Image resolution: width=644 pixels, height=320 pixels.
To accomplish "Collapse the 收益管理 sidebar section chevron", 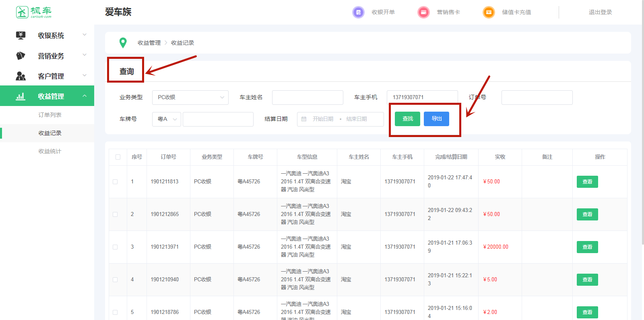I will pos(85,96).
